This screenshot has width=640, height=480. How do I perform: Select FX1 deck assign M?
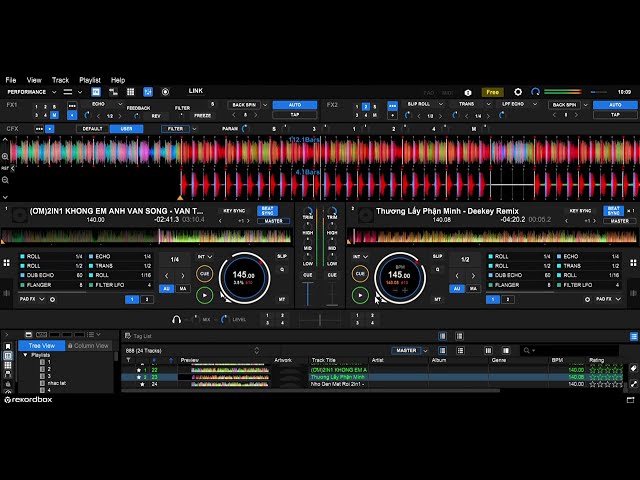54,116
